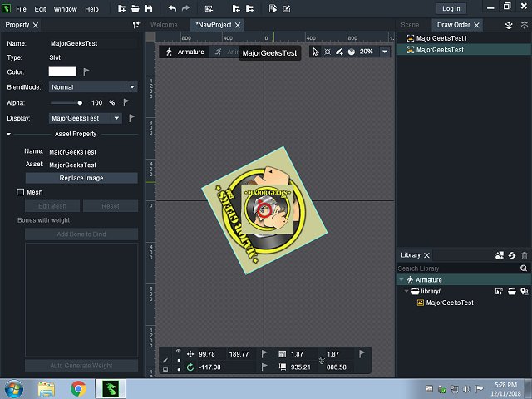The image size is (532, 399).
Task: Collapse the Asset Property section
Action: coord(8,134)
